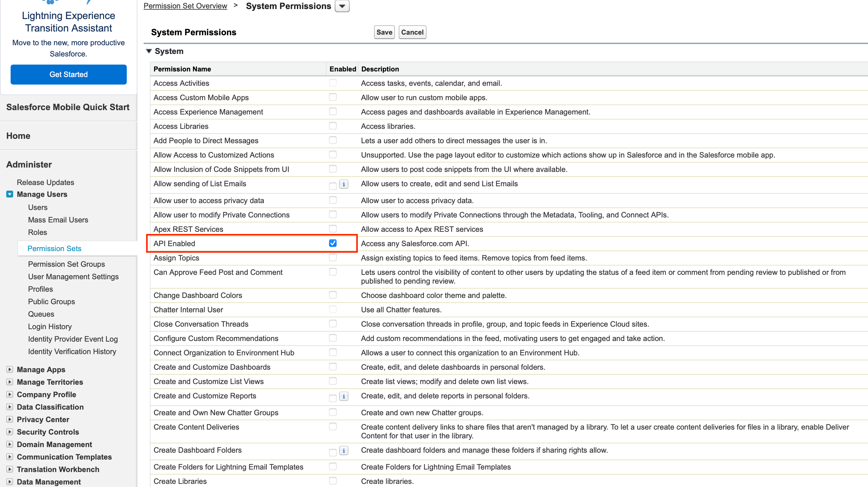Viewport: 868px width, 487px height.
Task: Click the Get Started button
Action: point(68,74)
